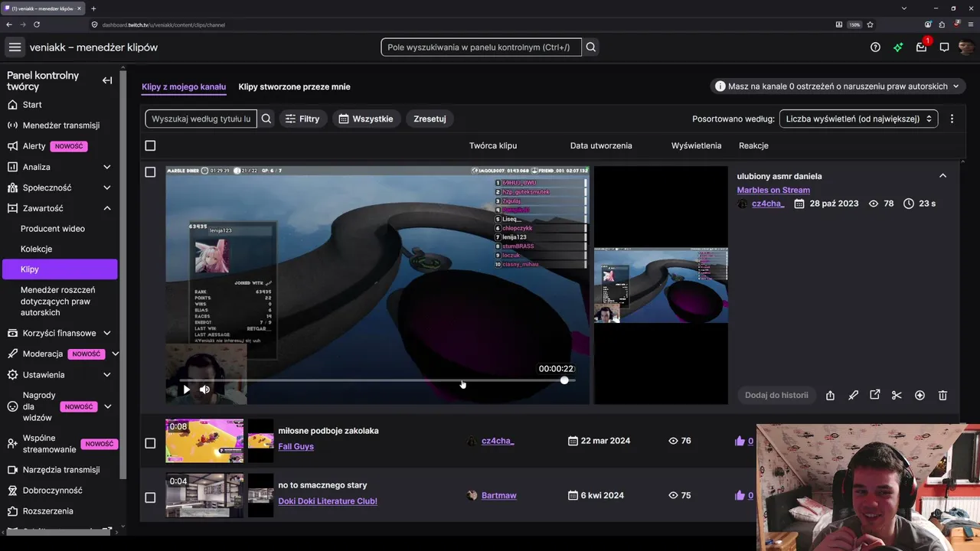980x551 pixels.
Task: Tick the checkbox for the miłosne podboje zakolaka clip
Action: pyautogui.click(x=150, y=443)
